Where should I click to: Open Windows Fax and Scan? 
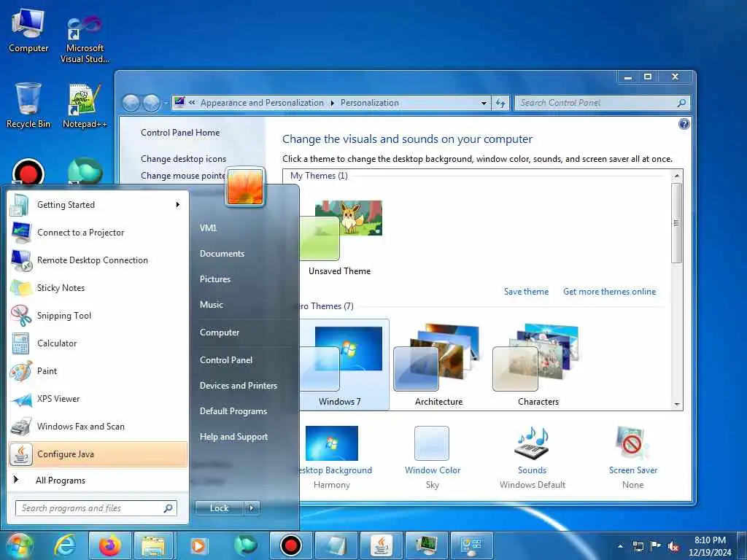[98, 426]
